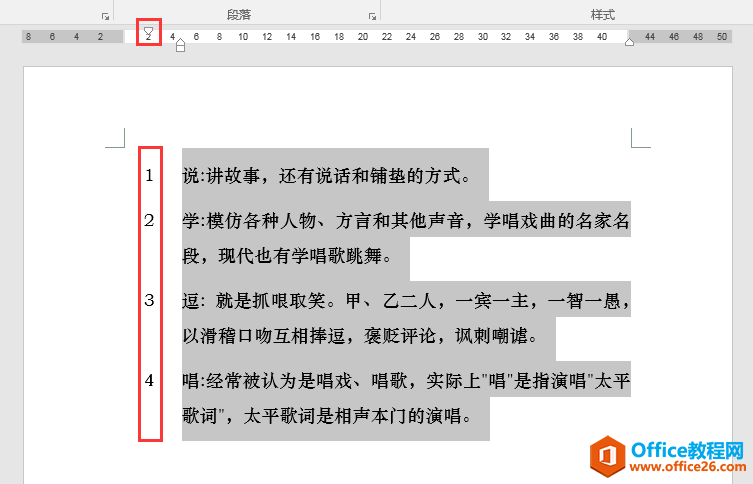Click list number 3 in the document
The width and height of the screenshot is (753, 484).
click(x=149, y=301)
